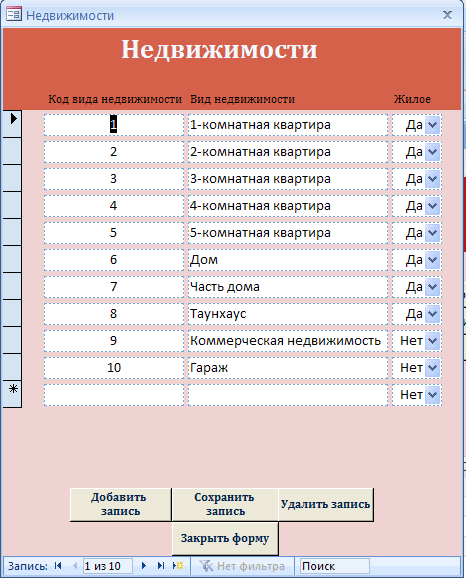The height and width of the screenshot is (578, 466).
Task: Click empty code field in new record row
Action: click(x=114, y=395)
